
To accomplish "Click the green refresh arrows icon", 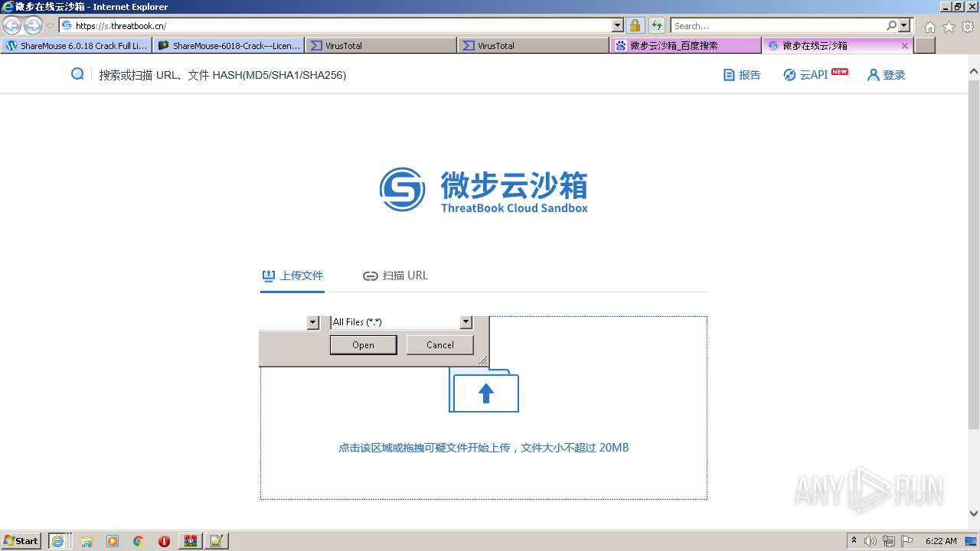I will (657, 25).
